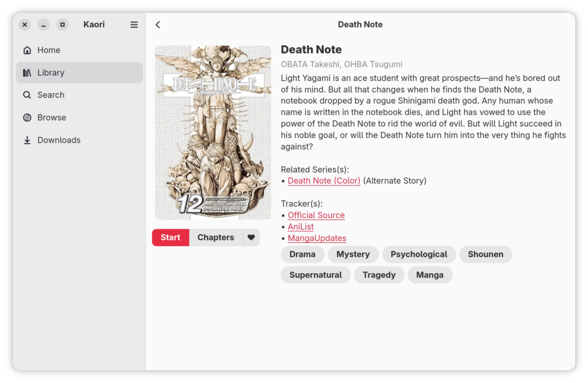Choose the Psychological genre tag
Viewport: 588px width, 383px height.
coord(419,254)
